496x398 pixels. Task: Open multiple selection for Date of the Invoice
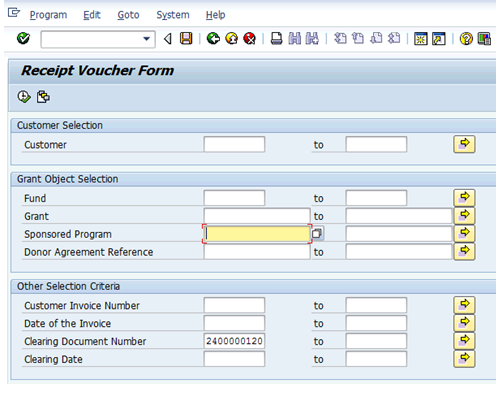point(464,323)
